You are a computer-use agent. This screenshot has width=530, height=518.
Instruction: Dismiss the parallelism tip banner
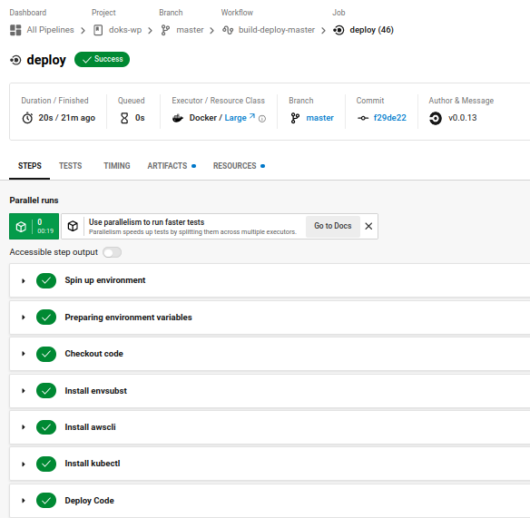click(369, 226)
